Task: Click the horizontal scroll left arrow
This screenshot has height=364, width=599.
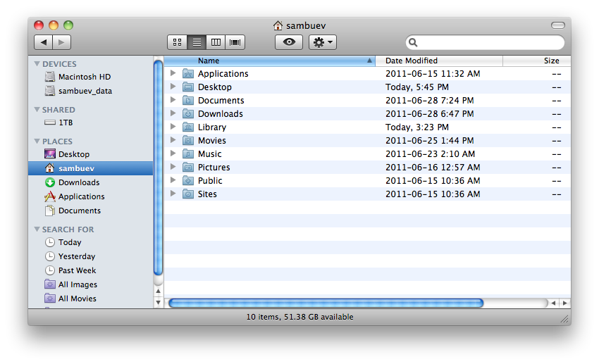Action: (x=553, y=303)
